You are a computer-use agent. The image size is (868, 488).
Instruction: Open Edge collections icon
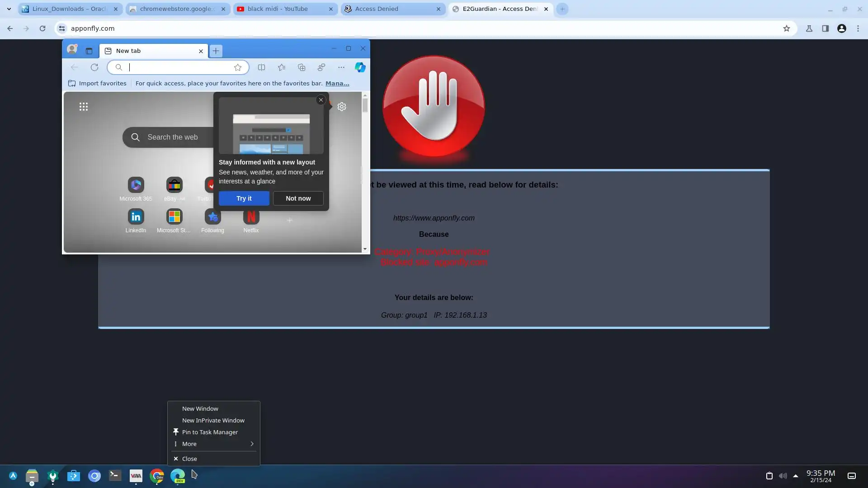301,67
